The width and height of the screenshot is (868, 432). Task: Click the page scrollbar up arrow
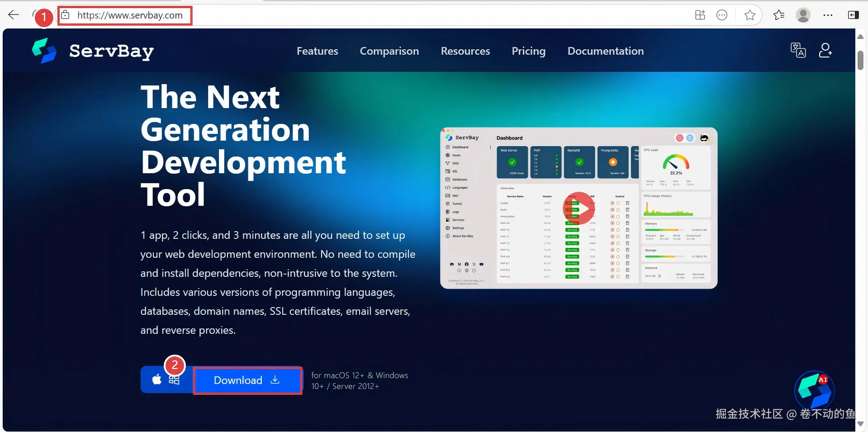pyautogui.click(x=860, y=37)
